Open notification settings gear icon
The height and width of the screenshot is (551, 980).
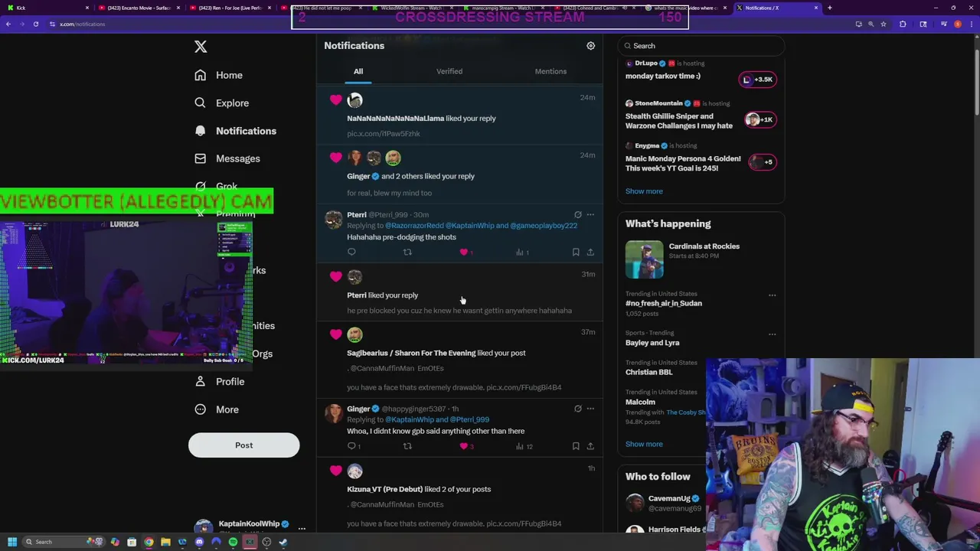[x=590, y=46]
